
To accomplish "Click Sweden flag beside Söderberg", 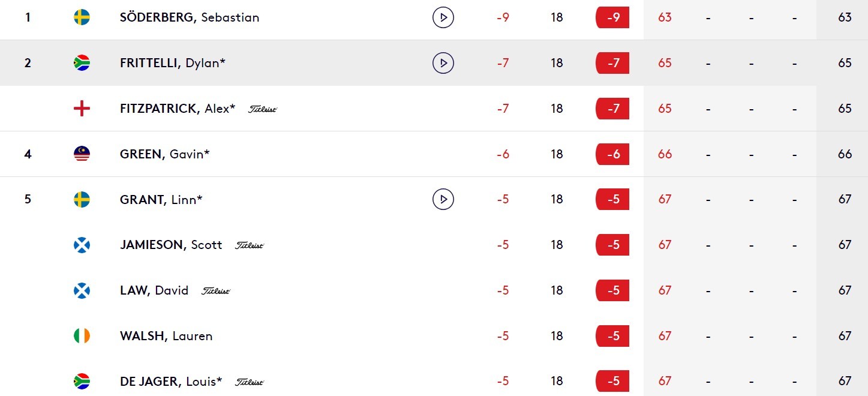I will pos(82,17).
